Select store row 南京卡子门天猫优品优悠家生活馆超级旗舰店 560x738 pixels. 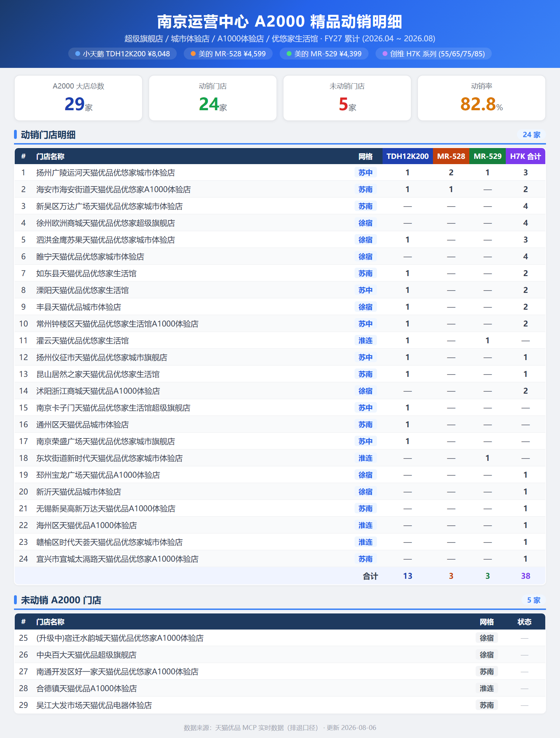pyautogui.click(x=280, y=408)
